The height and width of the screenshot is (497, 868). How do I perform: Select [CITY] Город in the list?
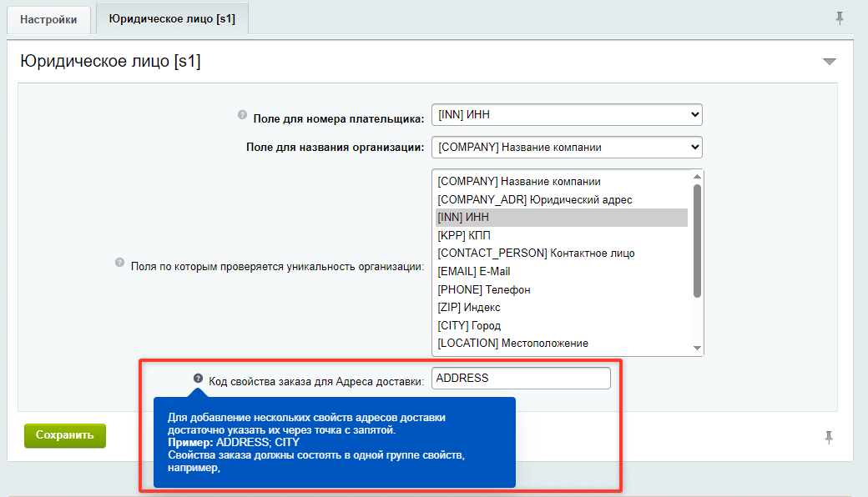[562, 325]
